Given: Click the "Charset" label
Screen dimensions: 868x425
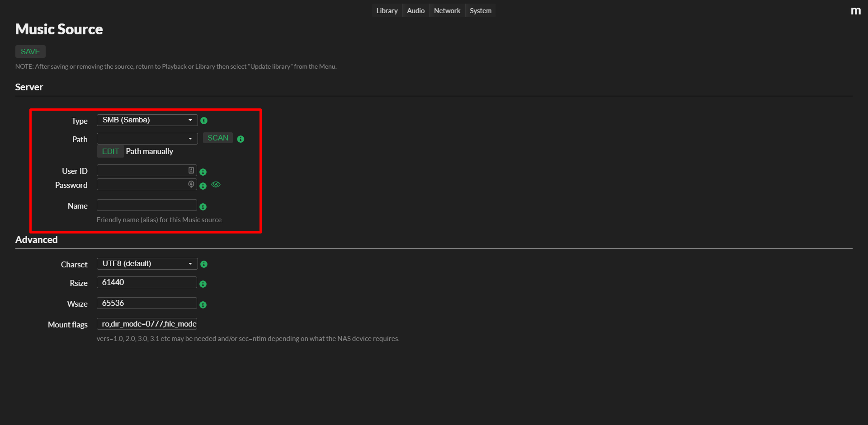Looking at the screenshot, I should 74,265.
